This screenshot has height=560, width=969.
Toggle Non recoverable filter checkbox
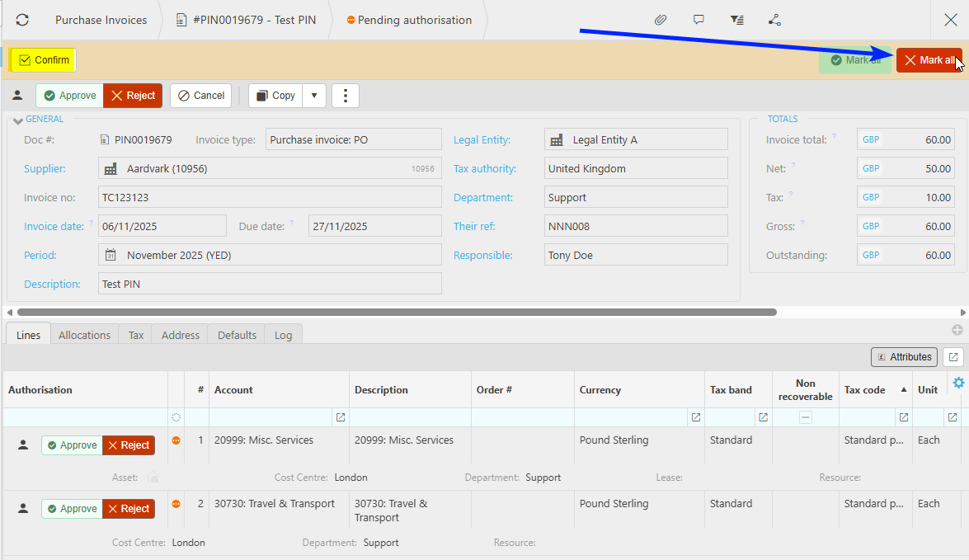click(x=806, y=417)
